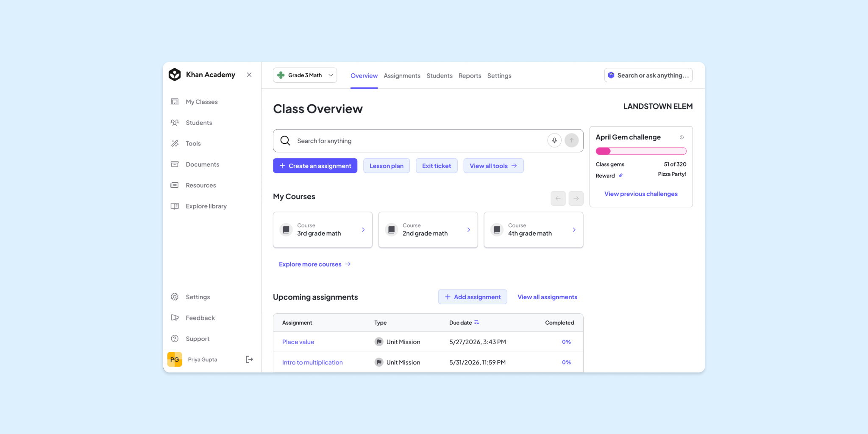
Task: Open Students in the left sidebar
Action: 191,122
